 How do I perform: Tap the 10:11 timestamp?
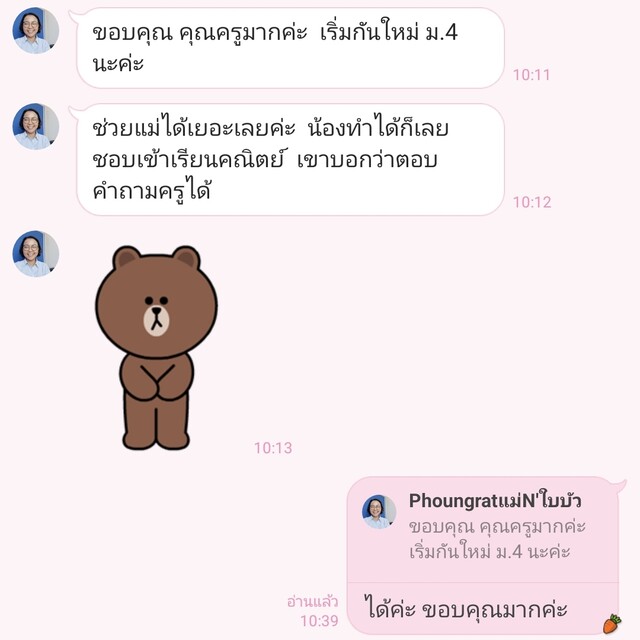531,75
